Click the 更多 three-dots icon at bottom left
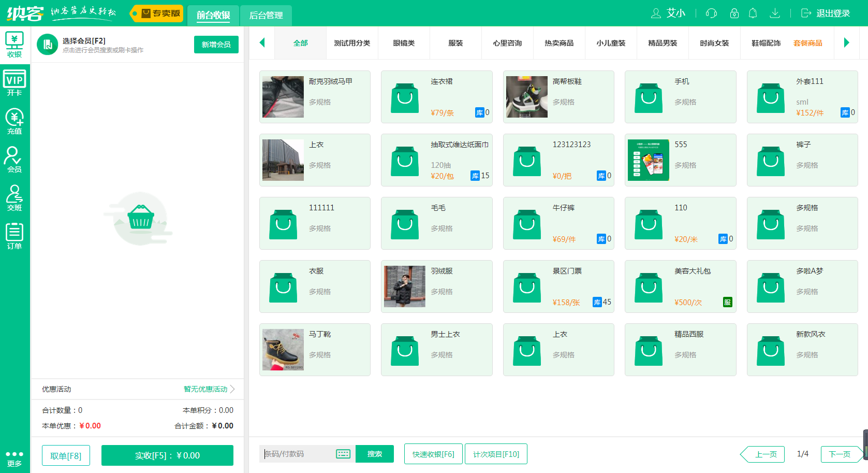 (14, 454)
